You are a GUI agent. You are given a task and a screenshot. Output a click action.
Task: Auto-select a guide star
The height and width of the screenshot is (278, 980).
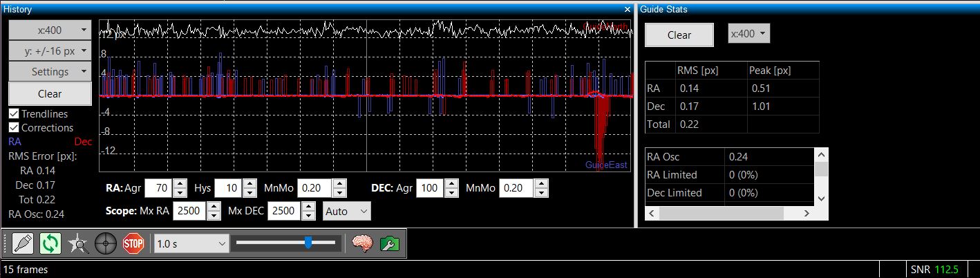[77, 243]
